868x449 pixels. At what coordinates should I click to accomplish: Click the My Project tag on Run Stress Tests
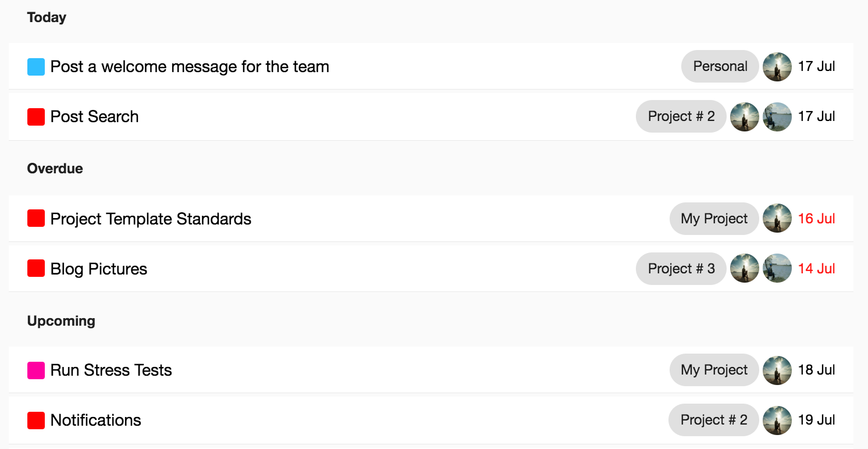[714, 370]
